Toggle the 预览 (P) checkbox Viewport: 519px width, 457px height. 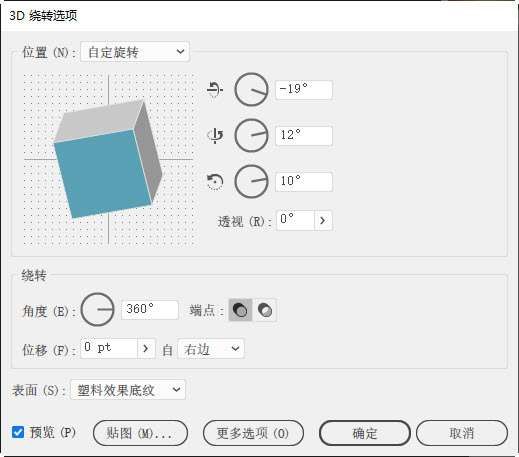pyautogui.click(x=18, y=432)
